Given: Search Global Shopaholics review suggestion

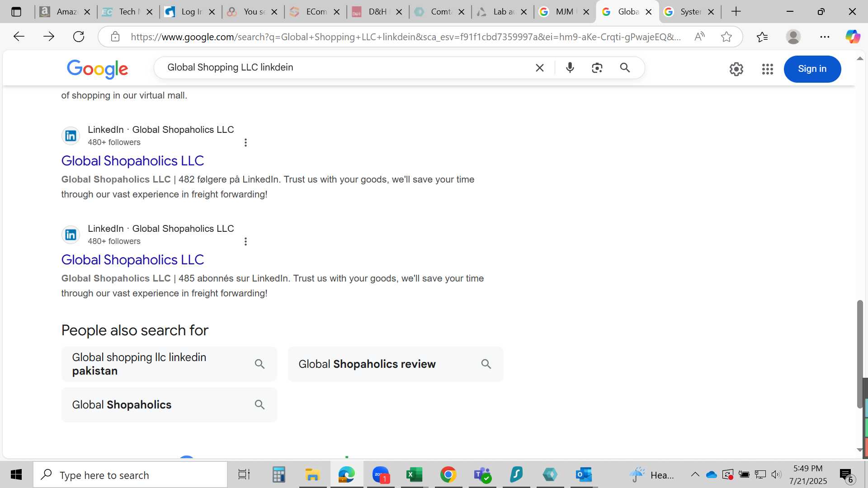Looking at the screenshot, I should click(x=396, y=364).
